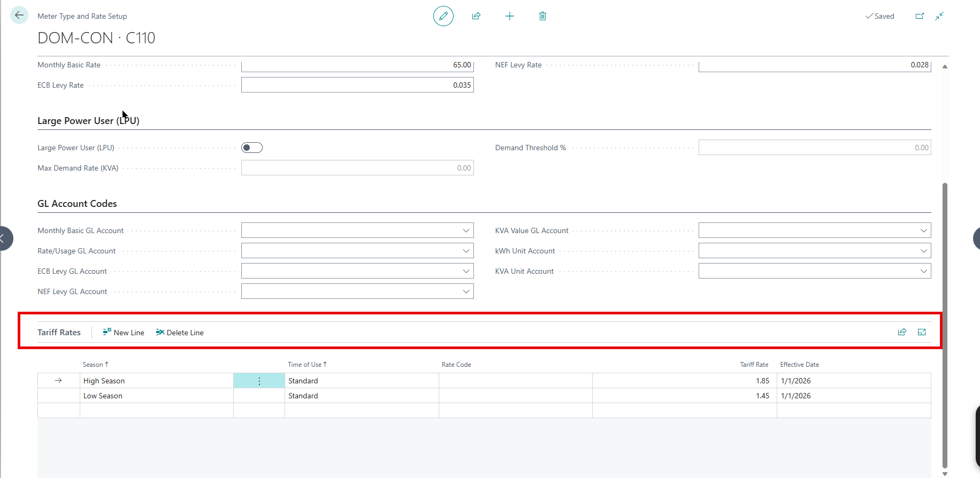Click New Line in Tariff Rates
980x478 pixels.
coord(124,333)
